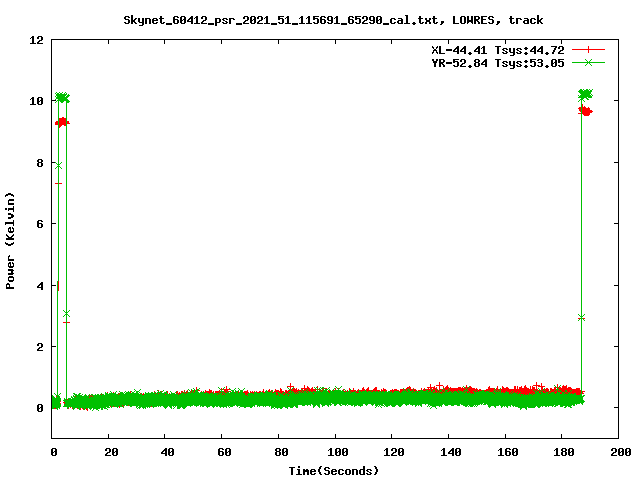Click the x-axis tick label 40
This screenshot has width=640, height=480.
(167, 452)
